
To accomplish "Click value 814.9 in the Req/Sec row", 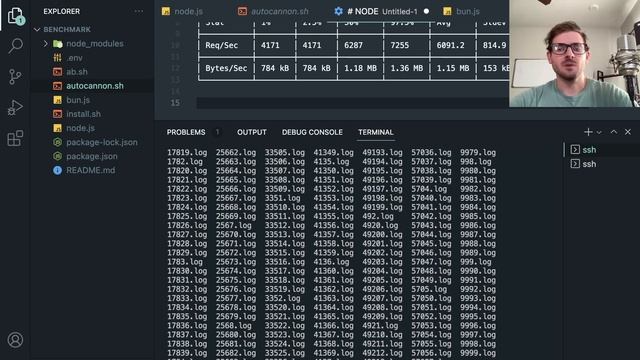I will point(494,45).
